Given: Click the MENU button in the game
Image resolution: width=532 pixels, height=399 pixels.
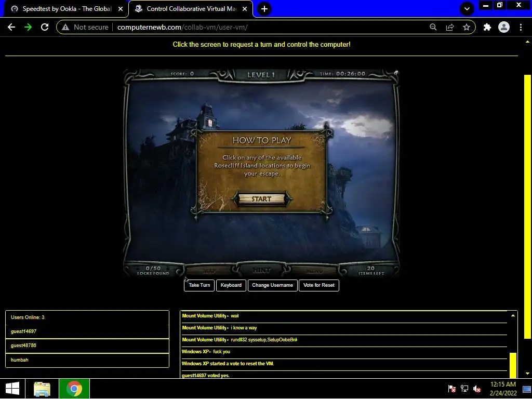Looking at the screenshot, I should coord(314,271).
